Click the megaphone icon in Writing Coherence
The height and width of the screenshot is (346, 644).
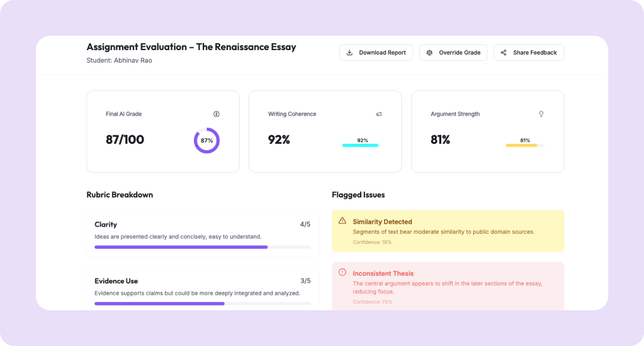coord(379,114)
